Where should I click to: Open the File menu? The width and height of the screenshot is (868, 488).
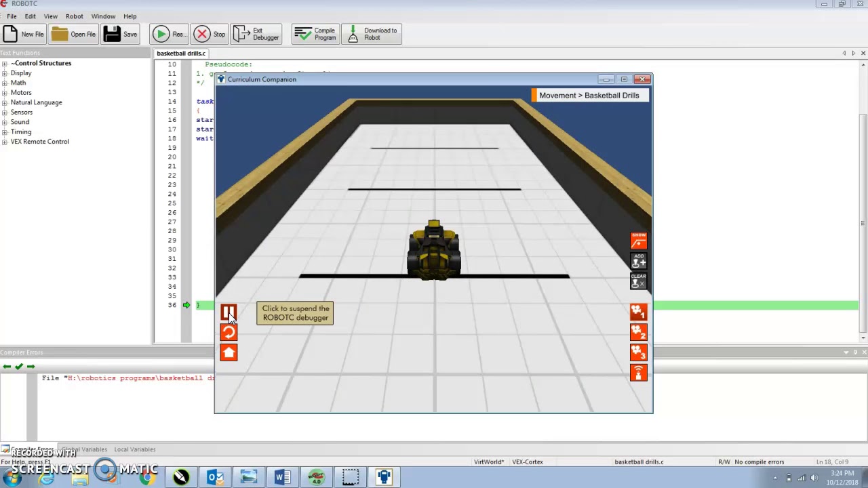12,16
